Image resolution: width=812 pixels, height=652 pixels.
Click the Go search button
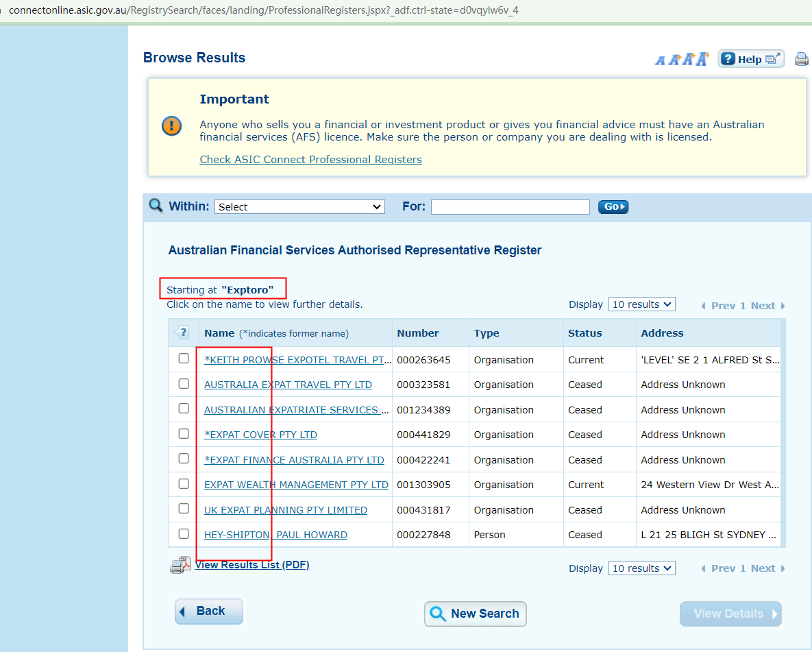click(x=613, y=207)
